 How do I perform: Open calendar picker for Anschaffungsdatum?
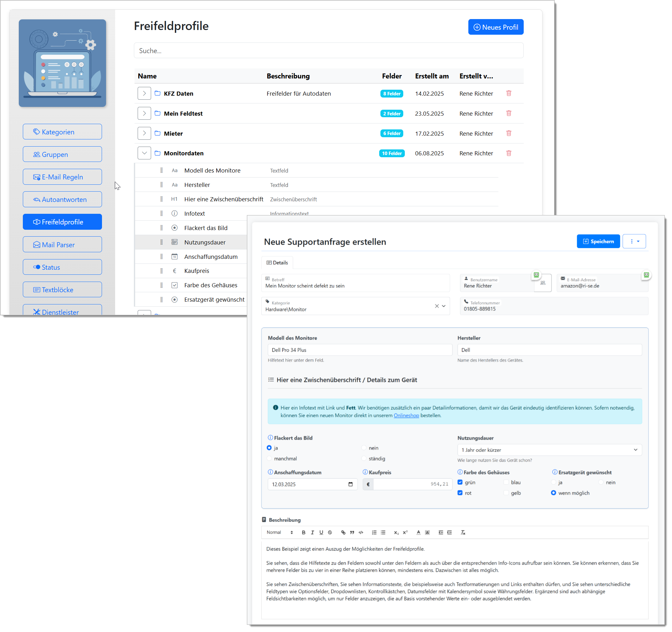pyautogui.click(x=350, y=484)
